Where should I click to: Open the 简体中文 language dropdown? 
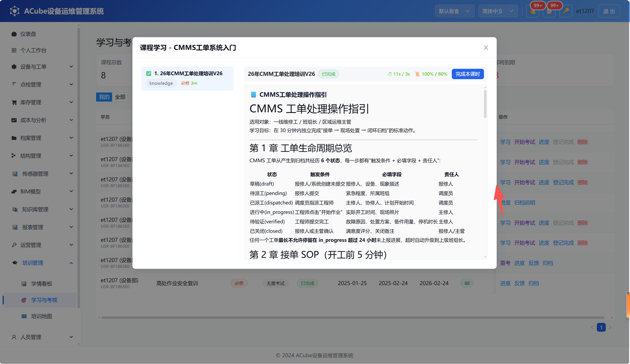tap(498, 11)
